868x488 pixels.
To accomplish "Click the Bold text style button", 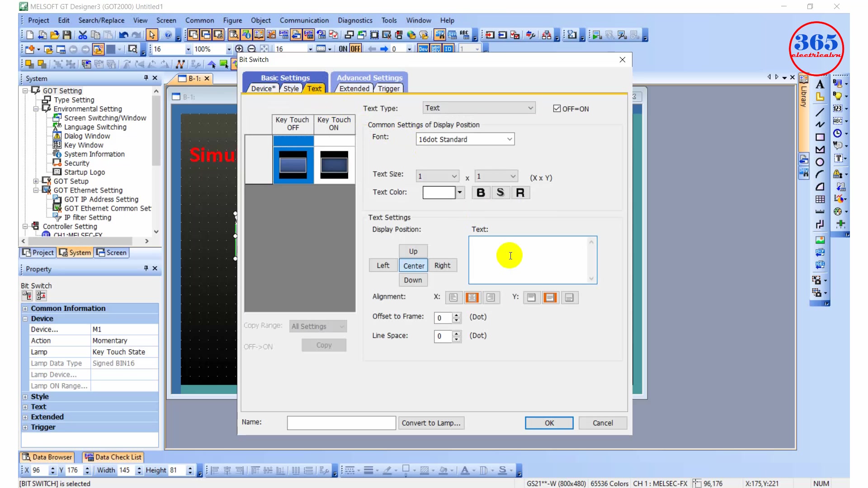I will click(x=481, y=192).
